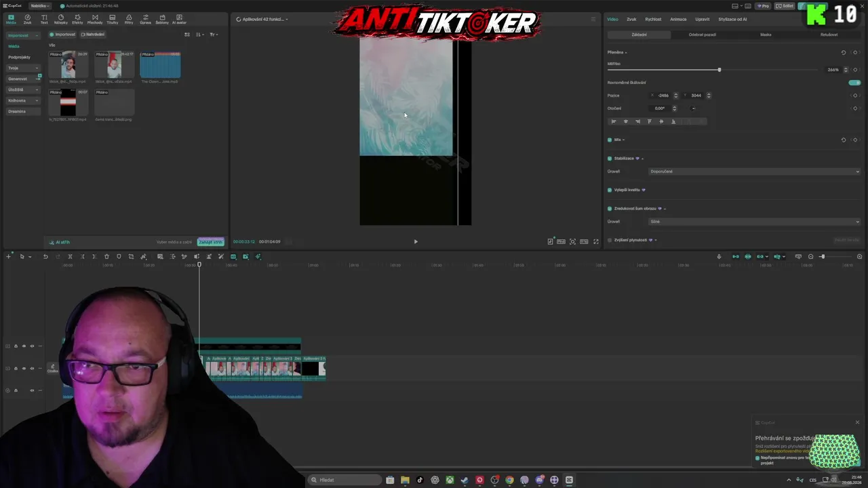This screenshot has width=868, height=488.
Task: Click the timeline zoom slider handle
Action: [x=823, y=256]
